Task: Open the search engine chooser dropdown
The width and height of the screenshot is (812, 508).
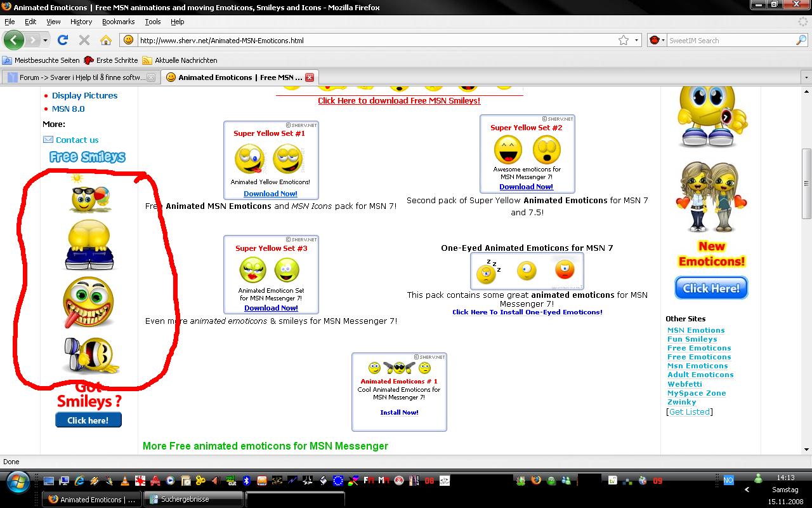Action: pos(664,40)
